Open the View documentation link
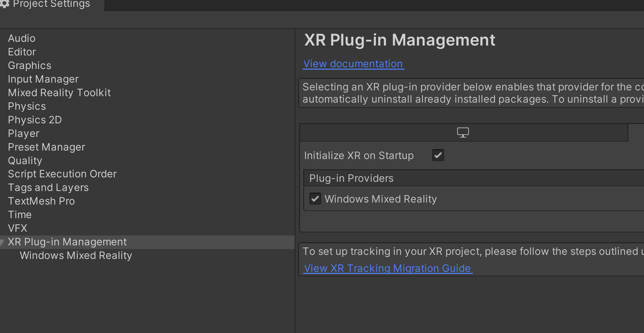644x333 pixels. pyautogui.click(x=353, y=64)
